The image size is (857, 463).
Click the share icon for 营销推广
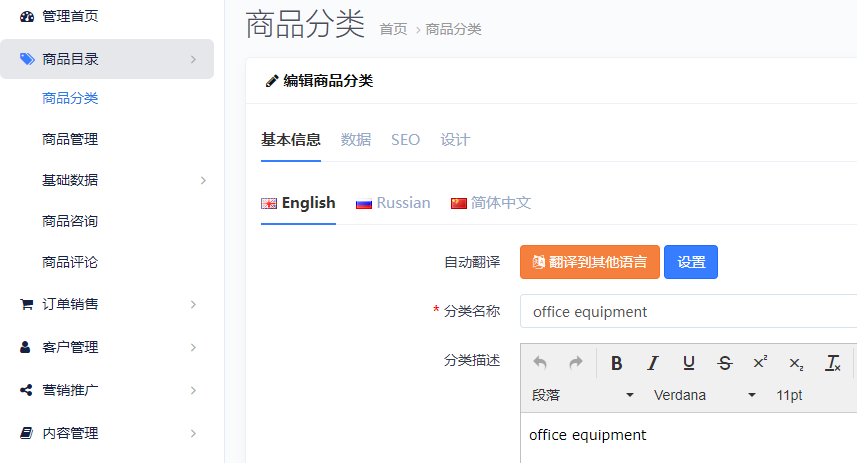(x=26, y=390)
